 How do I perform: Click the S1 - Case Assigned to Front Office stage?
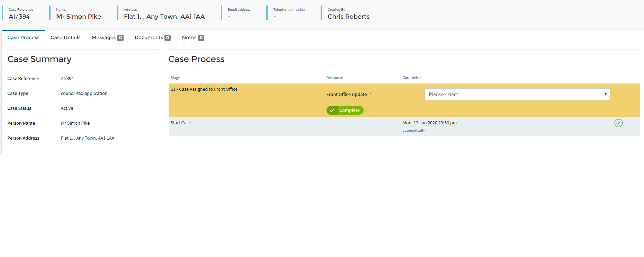pos(204,89)
